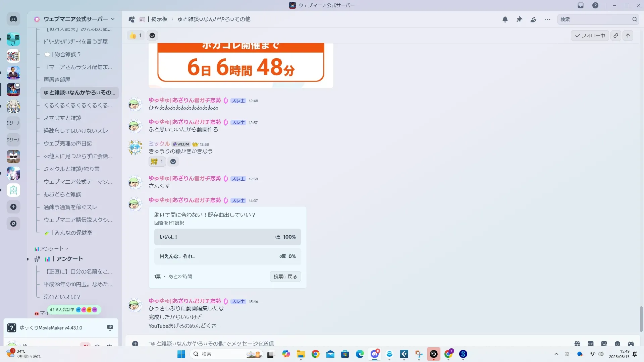This screenshot has width=644, height=362.
Task: Open Discord direct messages home icon
Action: pos(13,19)
